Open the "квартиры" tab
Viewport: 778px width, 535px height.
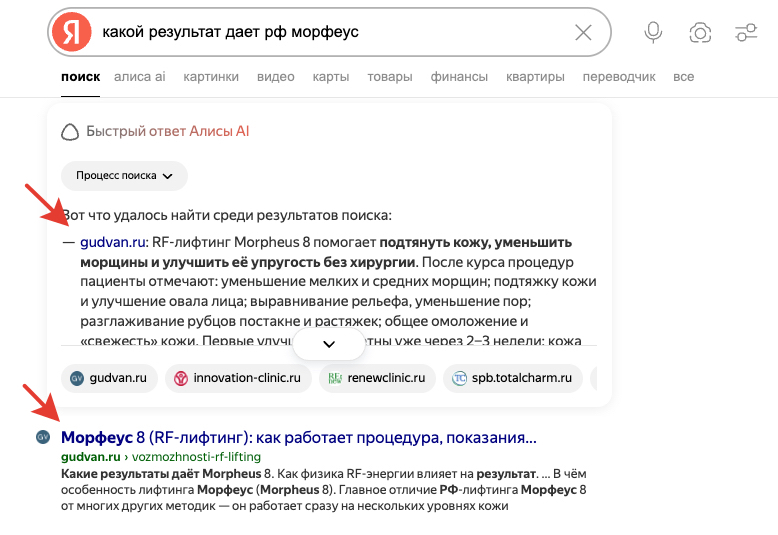(x=535, y=77)
